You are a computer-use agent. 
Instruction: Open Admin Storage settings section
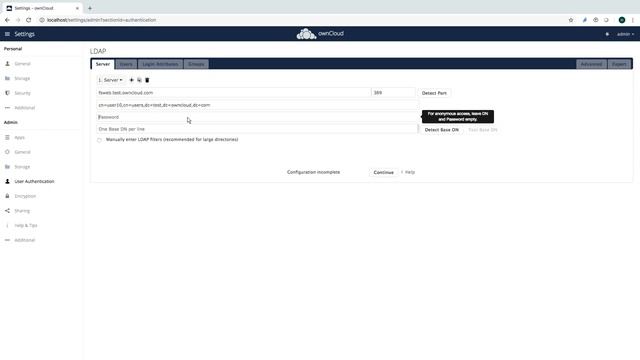point(22,167)
